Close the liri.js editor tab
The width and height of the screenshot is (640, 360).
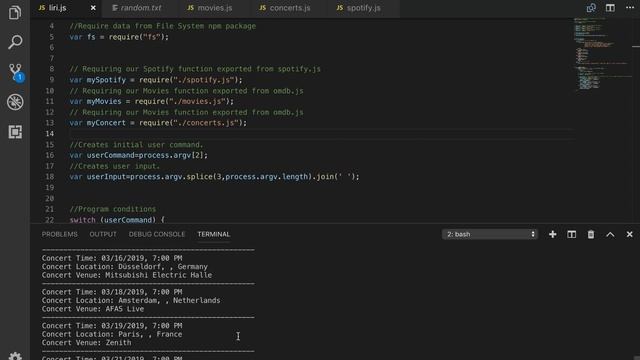pos(93,8)
